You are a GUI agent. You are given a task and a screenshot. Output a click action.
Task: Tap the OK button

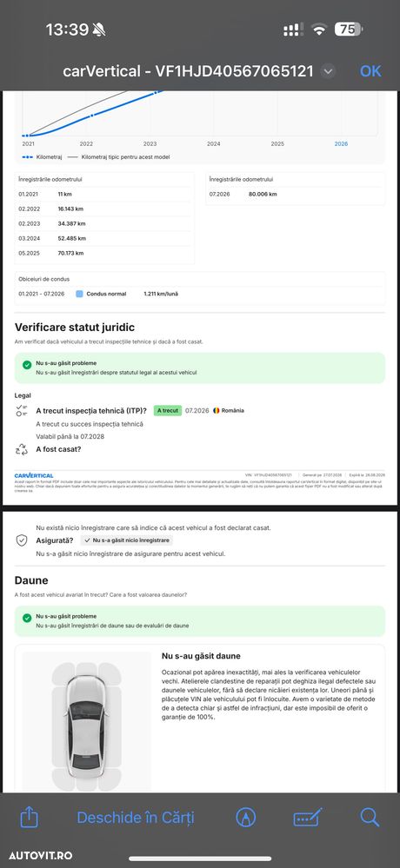[370, 71]
